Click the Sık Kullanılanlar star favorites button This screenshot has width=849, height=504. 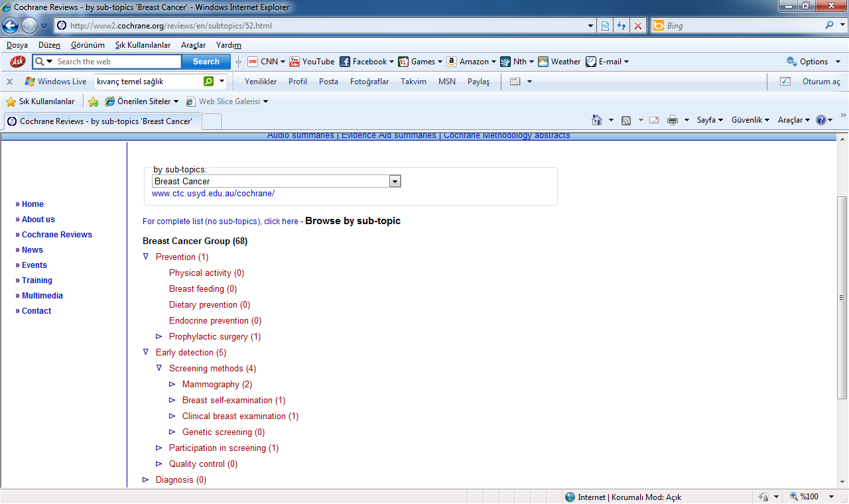point(40,101)
